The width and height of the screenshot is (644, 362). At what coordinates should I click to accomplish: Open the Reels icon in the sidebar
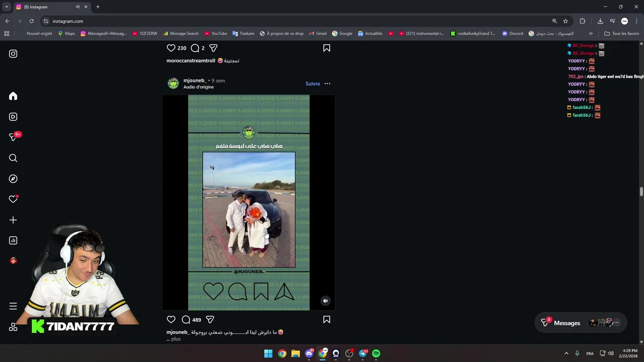(x=13, y=117)
